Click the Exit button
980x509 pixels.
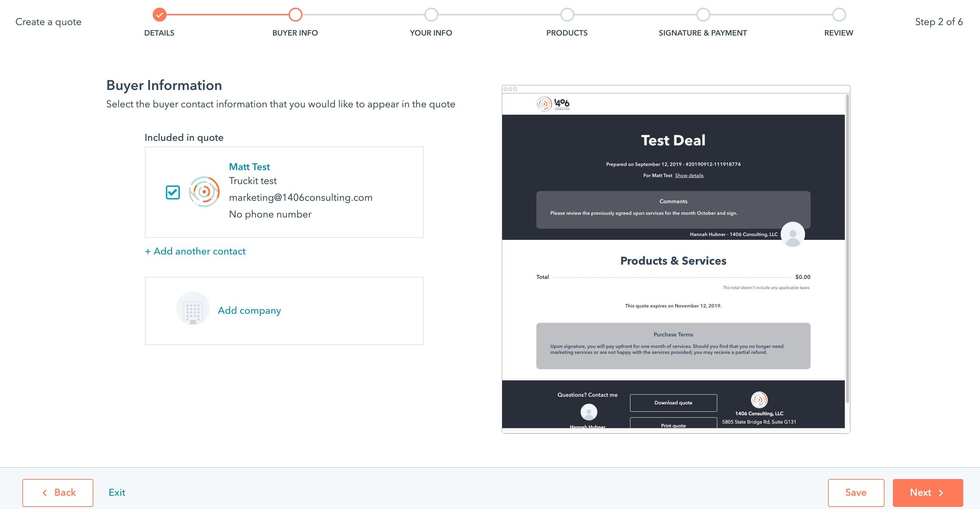(x=117, y=492)
